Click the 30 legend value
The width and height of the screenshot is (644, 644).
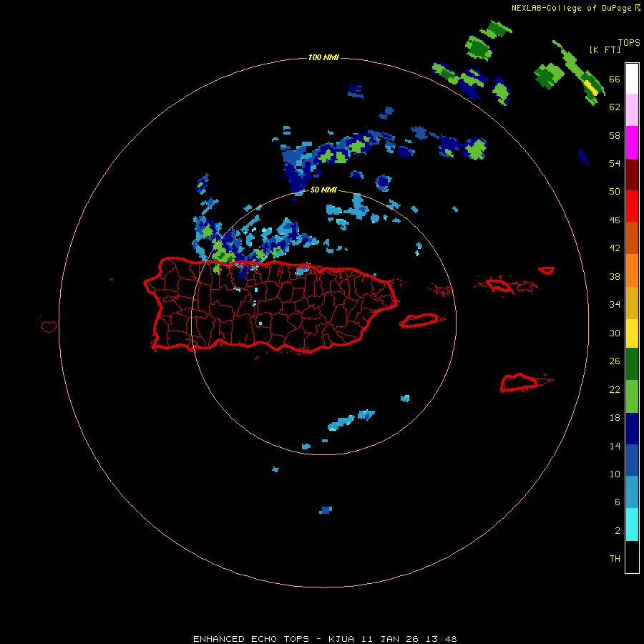pyautogui.click(x=615, y=333)
